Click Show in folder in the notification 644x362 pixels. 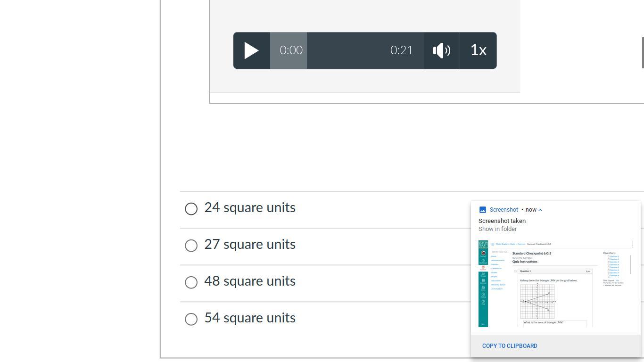click(x=497, y=229)
